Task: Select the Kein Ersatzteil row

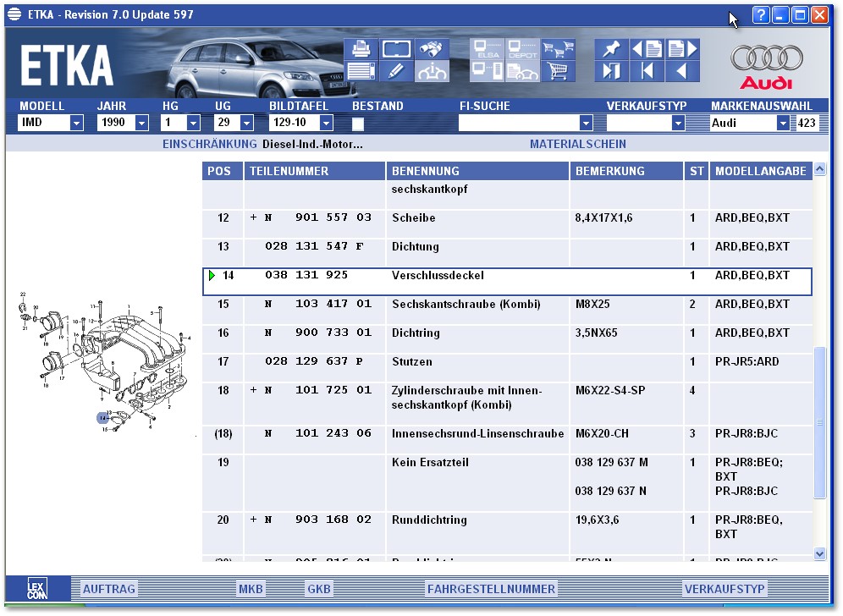Action: point(507,482)
